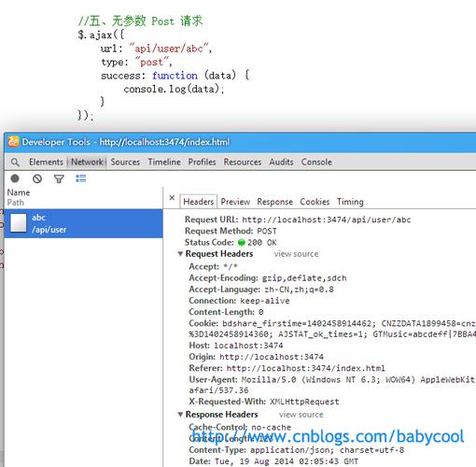
Task: Click the search magnifier icon in DevTools
Action: pyautogui.click(x=15, y=163)
